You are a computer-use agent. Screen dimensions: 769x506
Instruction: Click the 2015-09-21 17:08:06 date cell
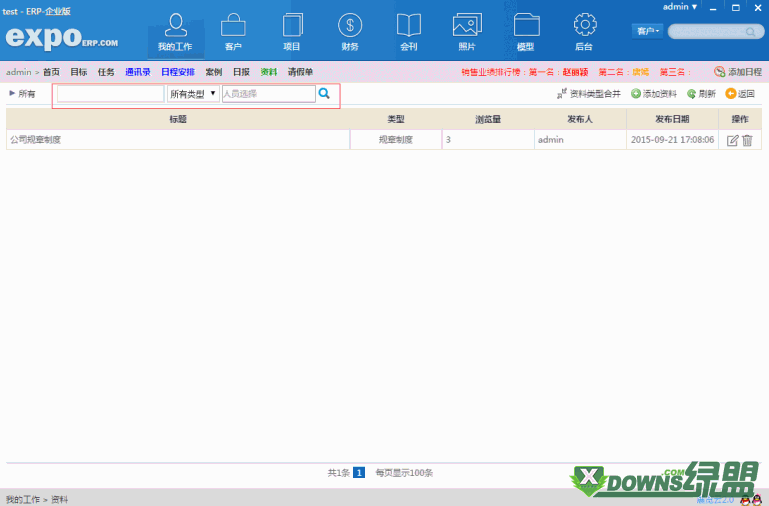672,140
